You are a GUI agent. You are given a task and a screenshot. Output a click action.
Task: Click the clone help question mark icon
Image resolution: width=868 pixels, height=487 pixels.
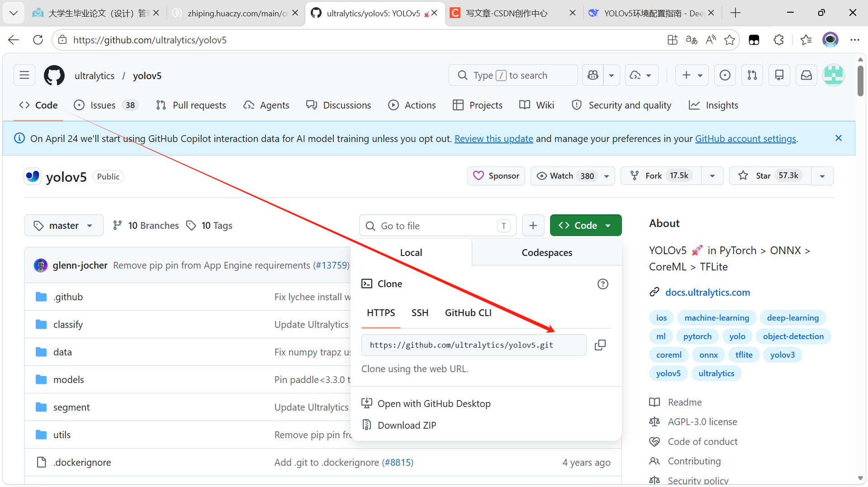(602, 284)
